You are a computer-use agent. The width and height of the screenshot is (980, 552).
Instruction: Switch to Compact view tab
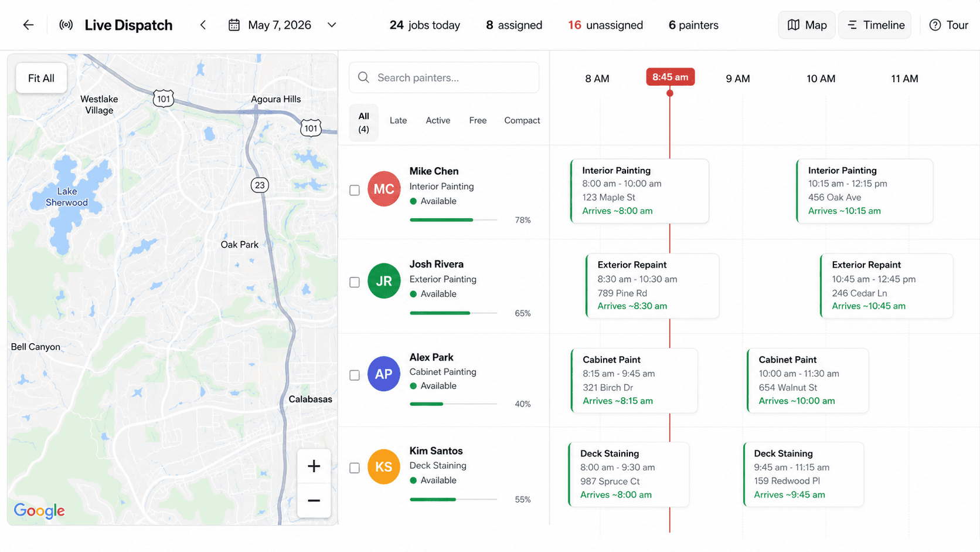tap(522, 120)
